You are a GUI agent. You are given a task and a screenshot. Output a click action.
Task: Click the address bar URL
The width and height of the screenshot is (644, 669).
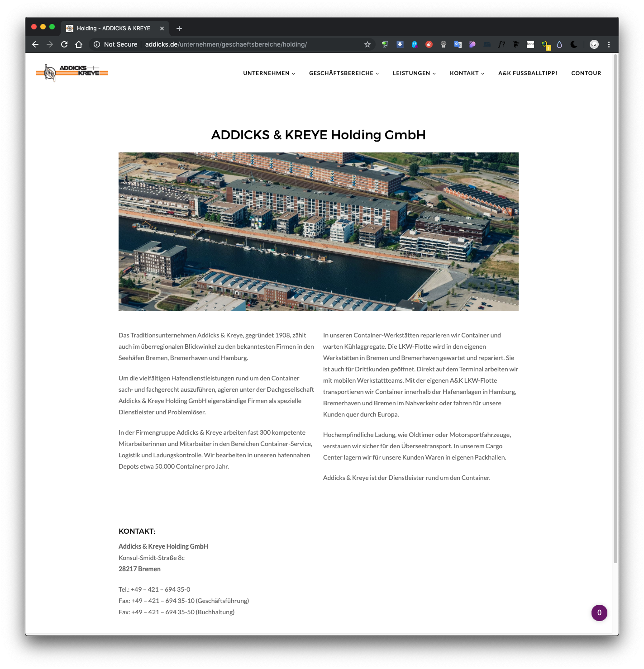(x=226, y=44)
